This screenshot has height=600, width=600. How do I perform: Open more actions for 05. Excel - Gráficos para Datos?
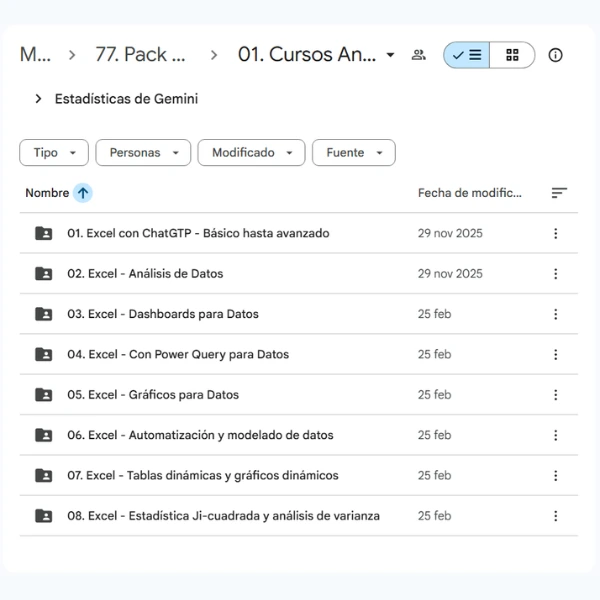tap(556, 395)
